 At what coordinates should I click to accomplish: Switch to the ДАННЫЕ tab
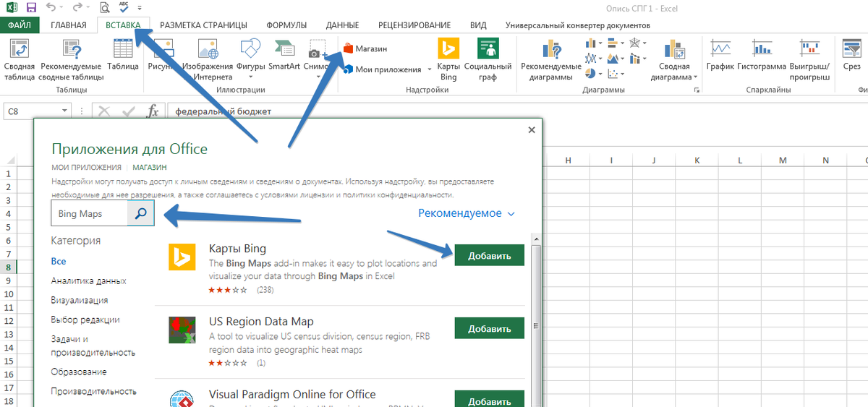(342, 25)
